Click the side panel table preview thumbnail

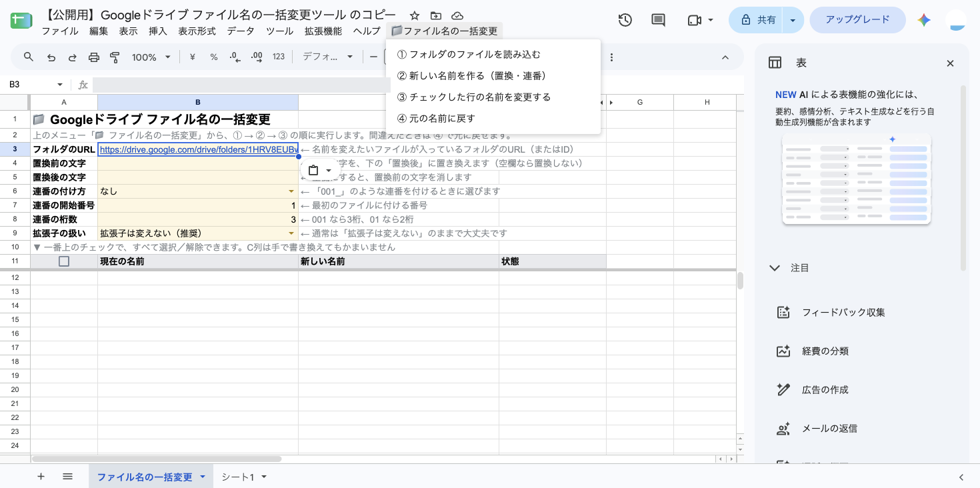(857, 179)
